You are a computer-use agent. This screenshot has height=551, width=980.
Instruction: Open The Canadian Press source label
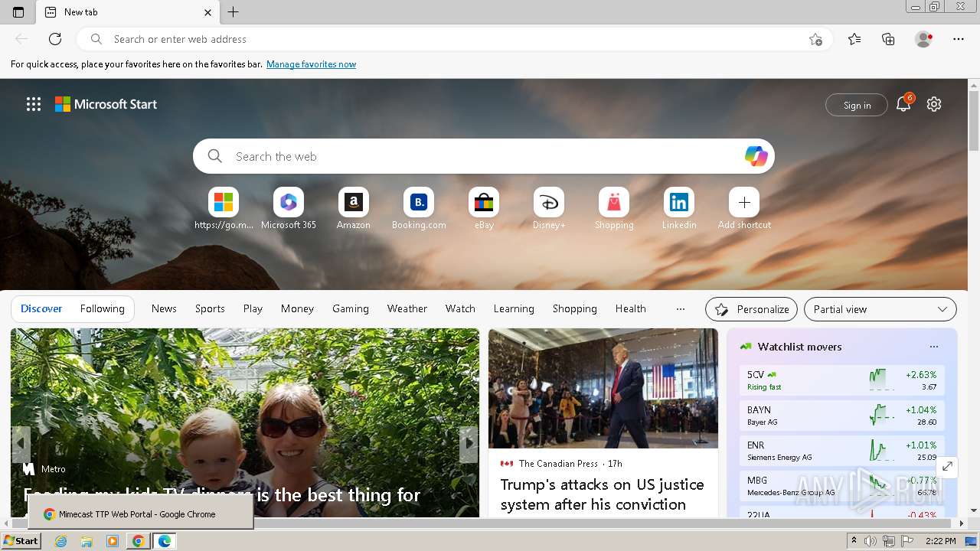click(558, 463)
